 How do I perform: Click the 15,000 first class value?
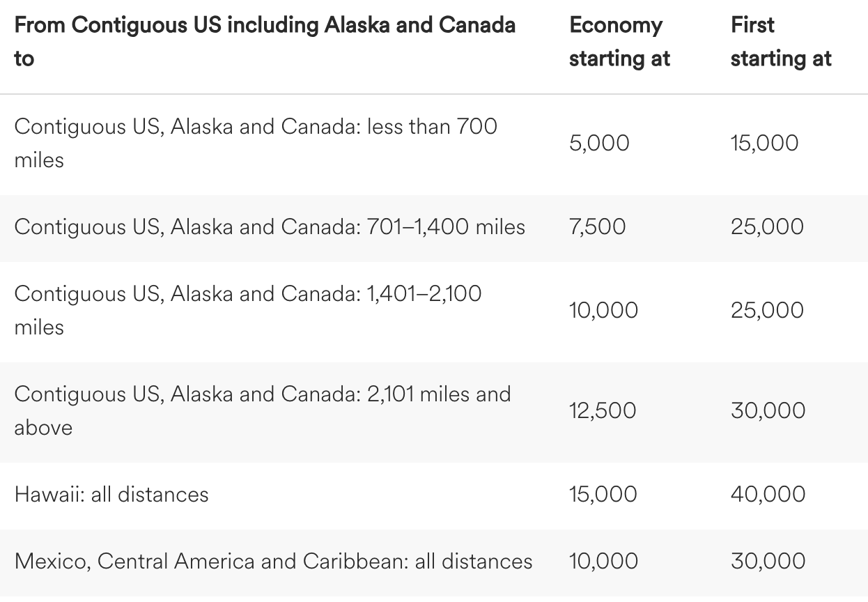click(x=765, y=143)
